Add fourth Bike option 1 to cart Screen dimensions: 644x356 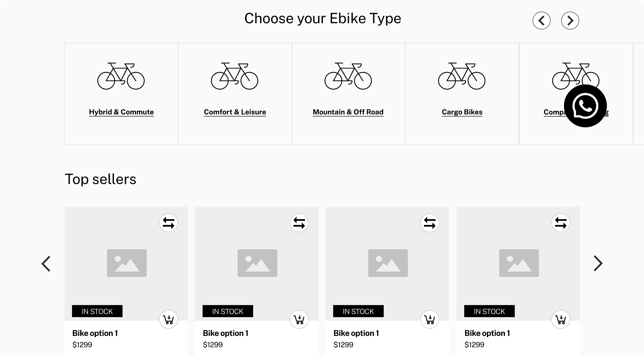tap(561, 319)
